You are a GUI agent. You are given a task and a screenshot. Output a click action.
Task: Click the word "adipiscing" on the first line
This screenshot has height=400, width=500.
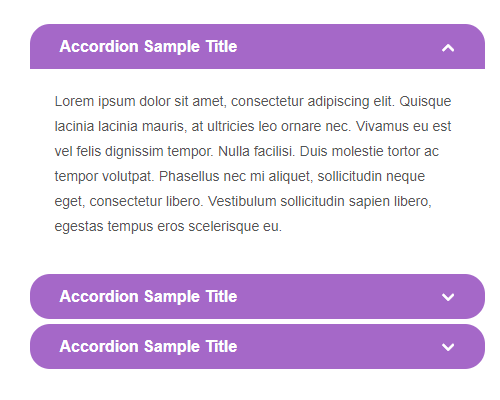click(x=338, y=102)
